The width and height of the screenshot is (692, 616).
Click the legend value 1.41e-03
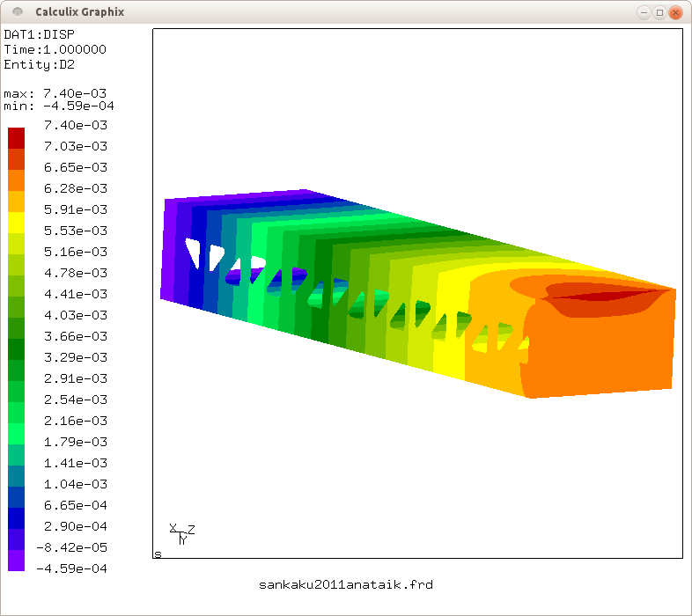pyautogui.click(x=76, y=463)
